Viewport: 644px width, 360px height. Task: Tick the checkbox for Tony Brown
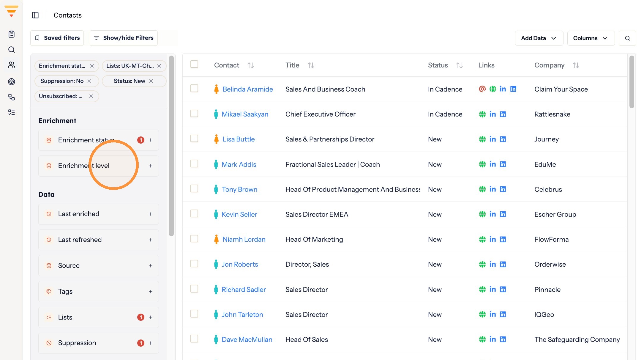pyautogui.click(x=194, y=188)
